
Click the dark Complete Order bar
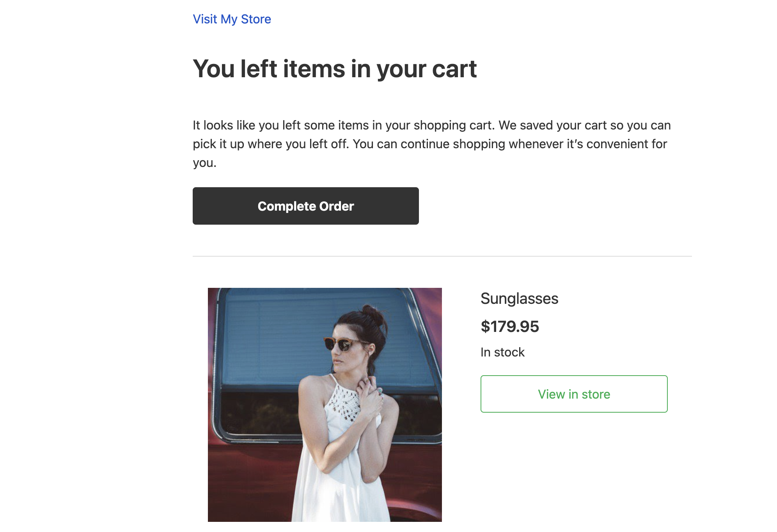tap(305, 206)
